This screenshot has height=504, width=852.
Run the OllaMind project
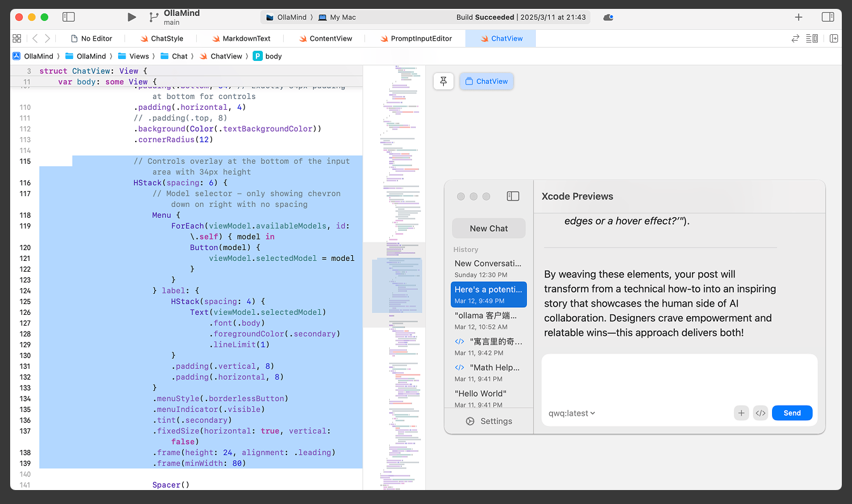coord(131,17)
